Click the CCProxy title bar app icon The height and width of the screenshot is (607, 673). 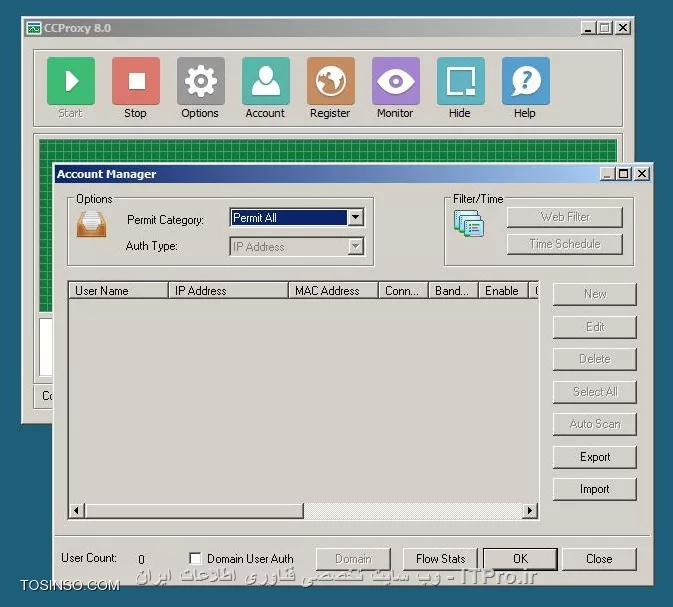(33, 28)
